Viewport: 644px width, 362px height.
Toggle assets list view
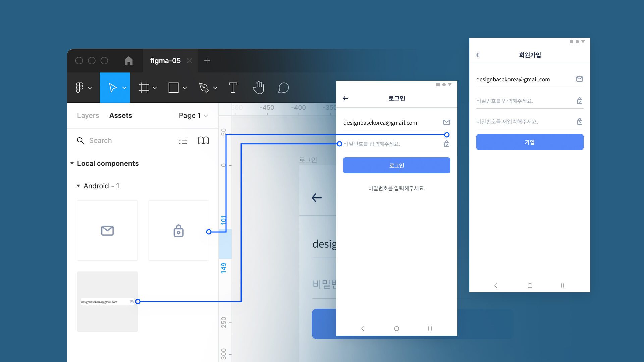coord(183,140)
